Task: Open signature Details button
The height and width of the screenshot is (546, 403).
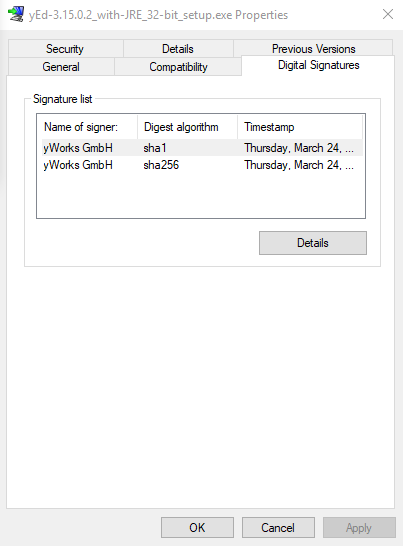Action: (x=313, y=243)
